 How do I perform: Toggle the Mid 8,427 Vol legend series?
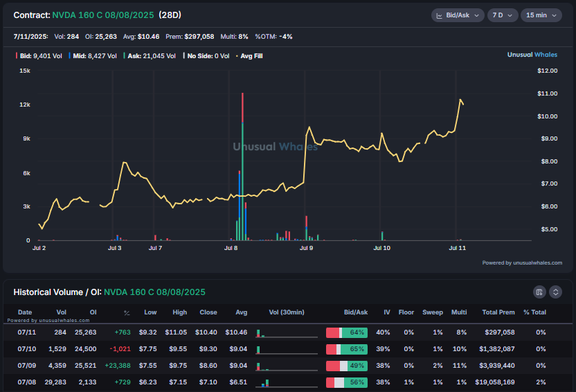93,56
